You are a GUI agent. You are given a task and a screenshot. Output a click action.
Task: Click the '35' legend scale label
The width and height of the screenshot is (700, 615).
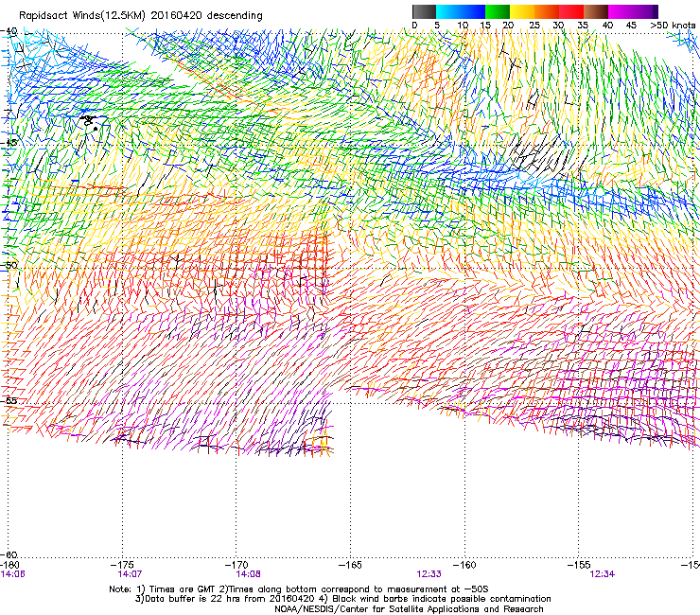tap(583, 26)
